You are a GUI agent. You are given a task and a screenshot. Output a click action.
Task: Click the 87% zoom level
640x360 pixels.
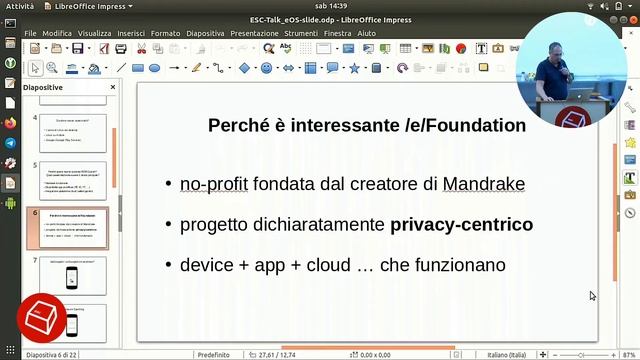(629, 355)
